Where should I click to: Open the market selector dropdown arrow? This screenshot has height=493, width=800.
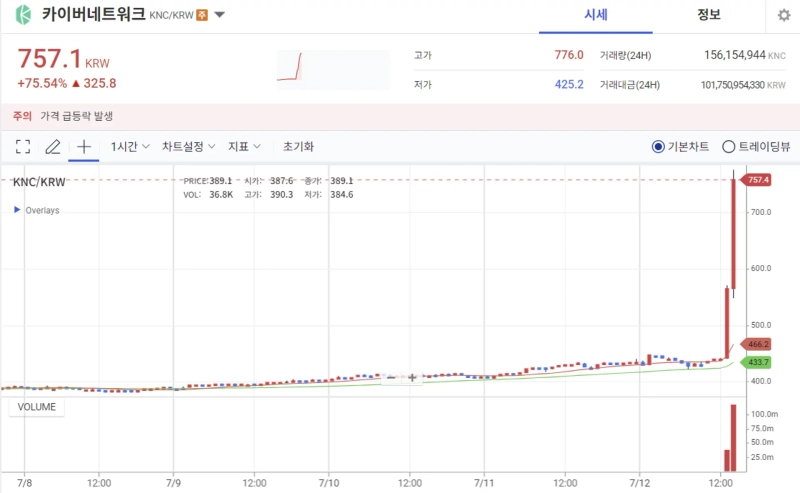click(x=220, y=16)
